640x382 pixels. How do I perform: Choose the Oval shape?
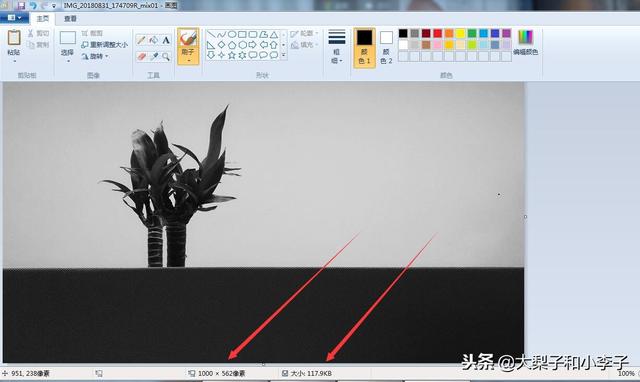coord(232,34)
